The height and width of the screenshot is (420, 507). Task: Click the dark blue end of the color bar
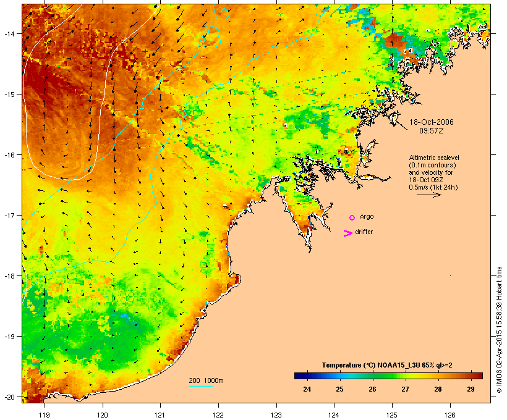[299, 376]
